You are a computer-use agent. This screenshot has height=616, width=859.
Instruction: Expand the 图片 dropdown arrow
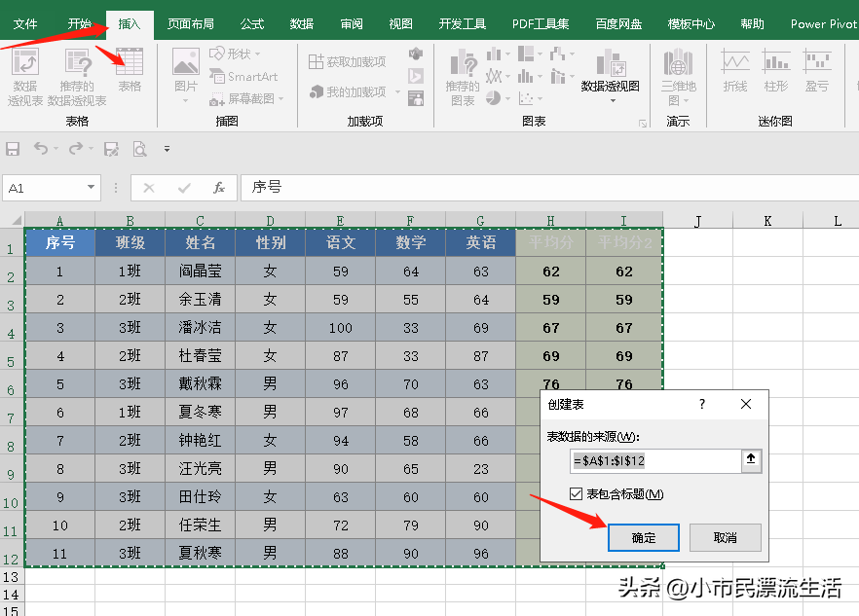(185, 101)
